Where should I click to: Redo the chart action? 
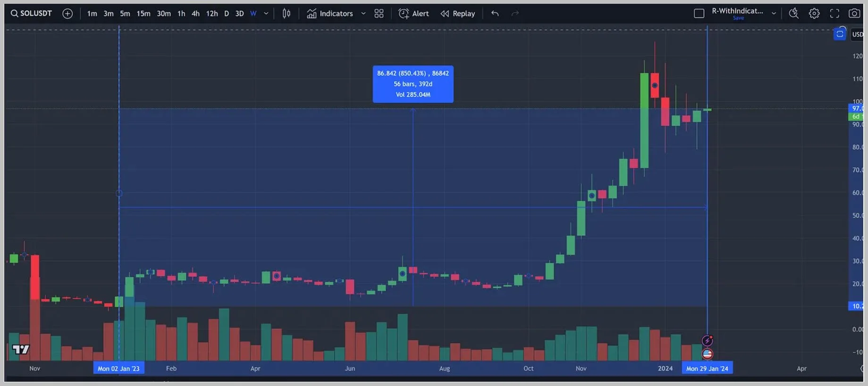point(515,14)
